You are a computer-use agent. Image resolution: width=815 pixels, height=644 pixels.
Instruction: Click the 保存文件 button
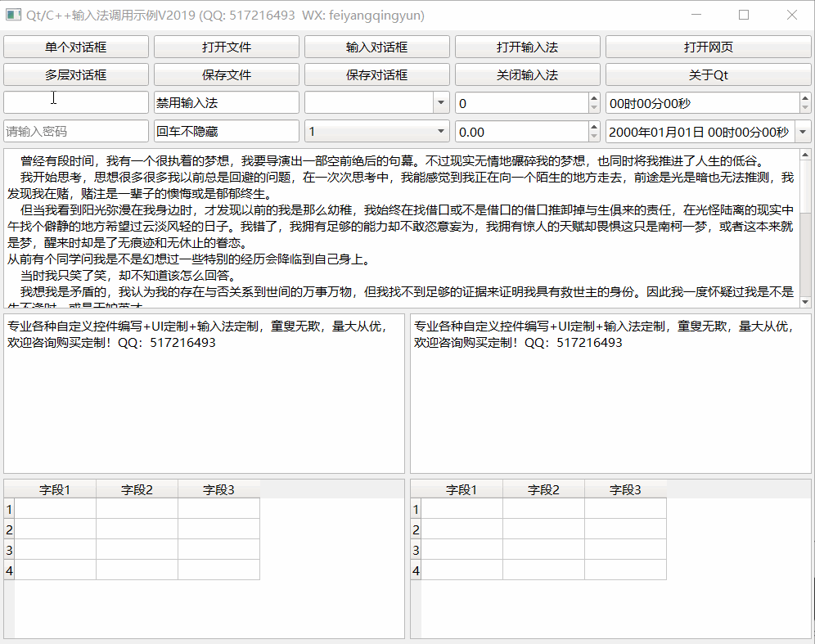point(226,74)
